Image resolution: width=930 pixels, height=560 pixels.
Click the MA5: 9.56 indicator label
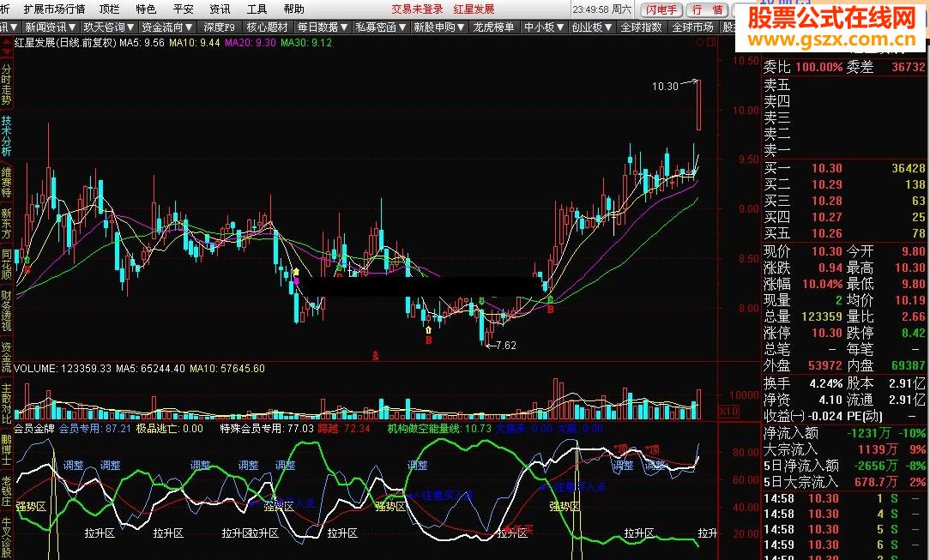click(x=142, y=43)
